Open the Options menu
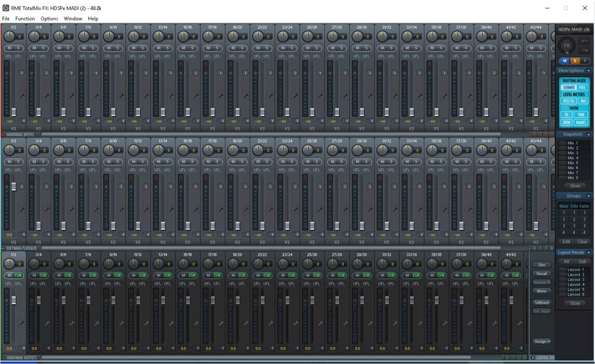Image resolution: width=595 pixels, height=364 pixels. 49,19
